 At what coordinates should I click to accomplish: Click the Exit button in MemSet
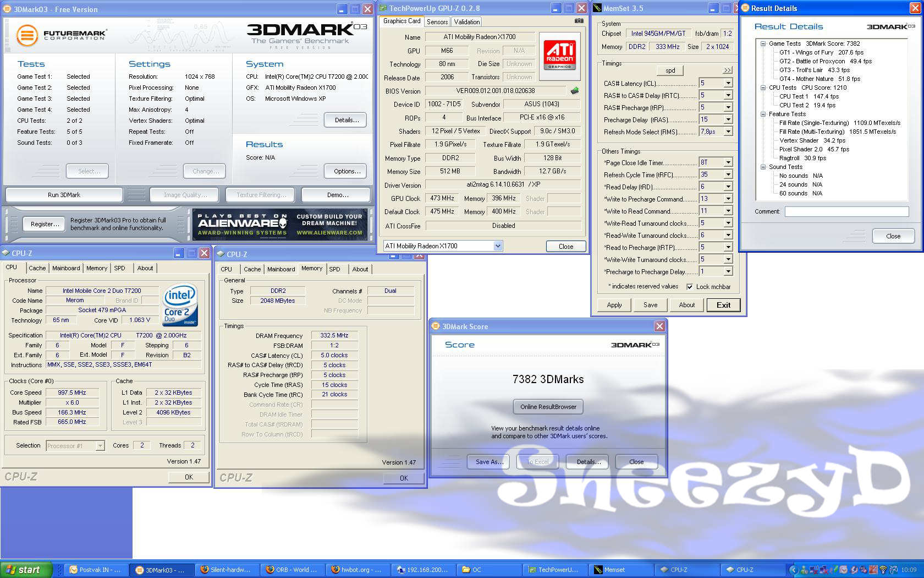pyautogui.click(x=724, y=305)
